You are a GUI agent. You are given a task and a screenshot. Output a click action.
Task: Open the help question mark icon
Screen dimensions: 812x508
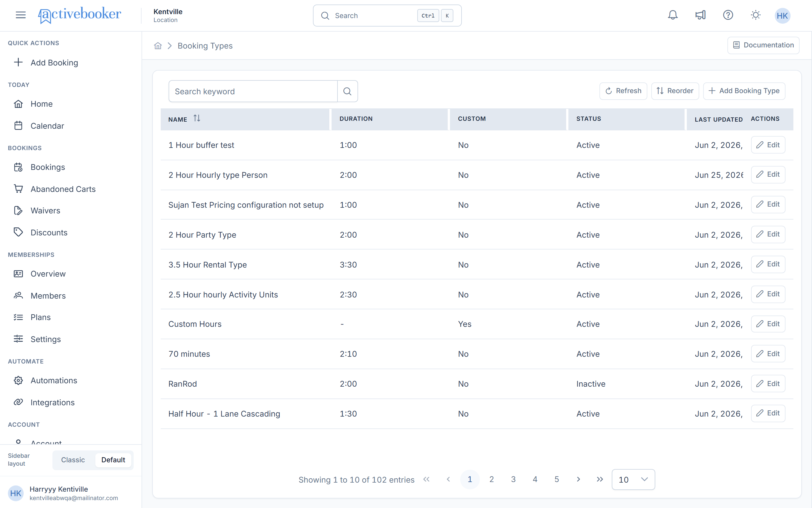point(728,15)
